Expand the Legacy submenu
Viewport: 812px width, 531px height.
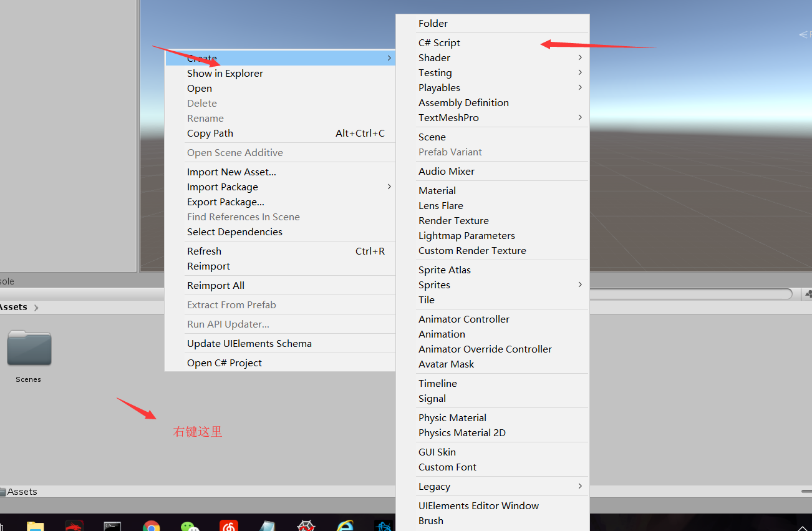579,486
